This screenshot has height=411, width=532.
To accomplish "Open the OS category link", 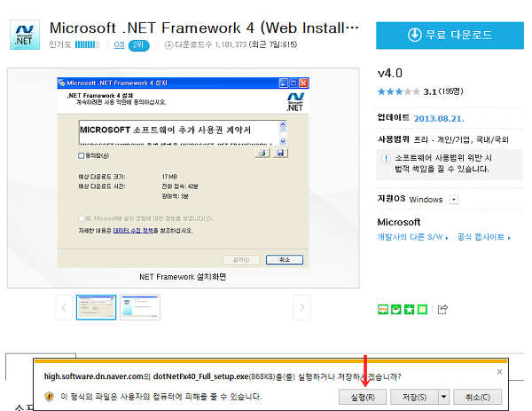I will 119,45.
